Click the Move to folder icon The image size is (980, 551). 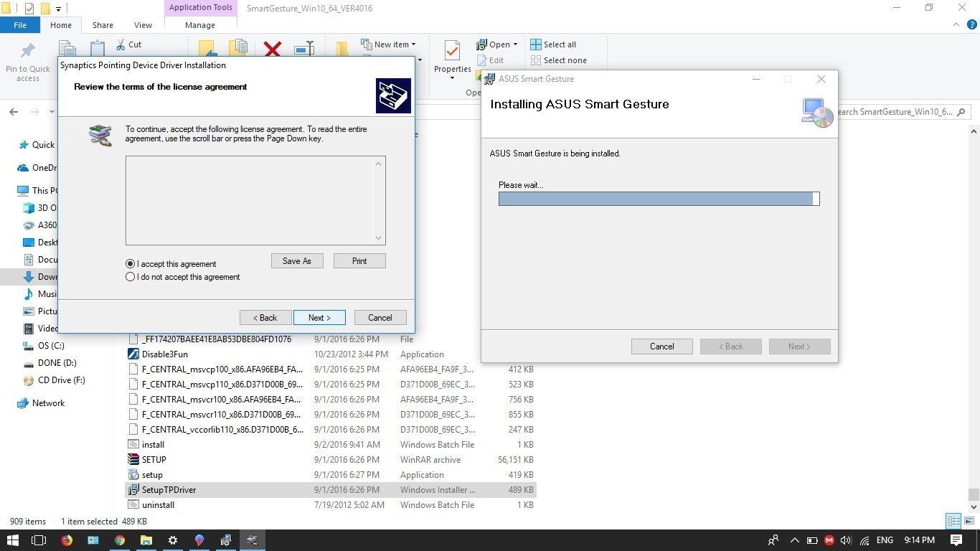207,49
